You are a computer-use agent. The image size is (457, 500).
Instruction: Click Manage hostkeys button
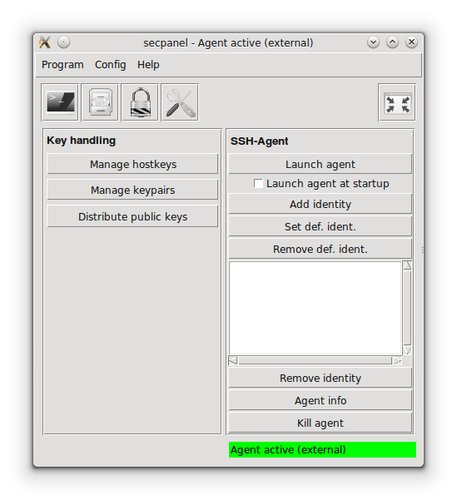point(133,164)
